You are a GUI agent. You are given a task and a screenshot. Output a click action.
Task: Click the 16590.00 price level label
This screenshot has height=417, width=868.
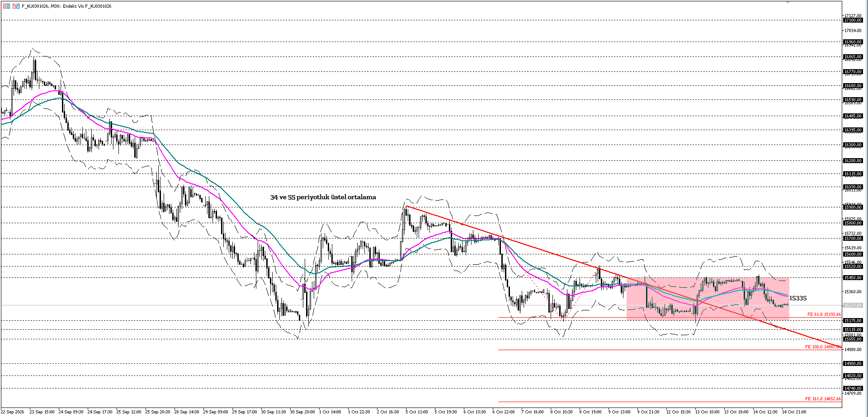[x=853, y=100]
